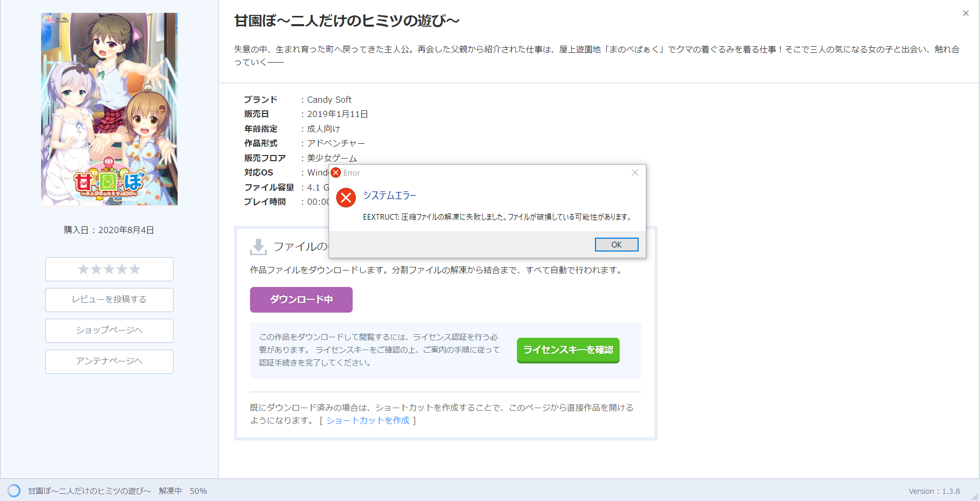Click the ブランド field label
980x501 pixels.
pos(260,100)
